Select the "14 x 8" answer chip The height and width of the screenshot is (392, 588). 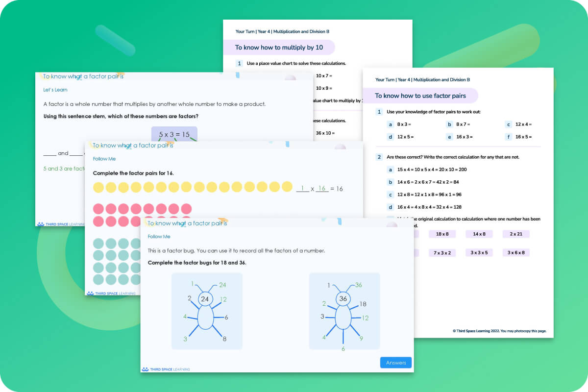[479, 234]
